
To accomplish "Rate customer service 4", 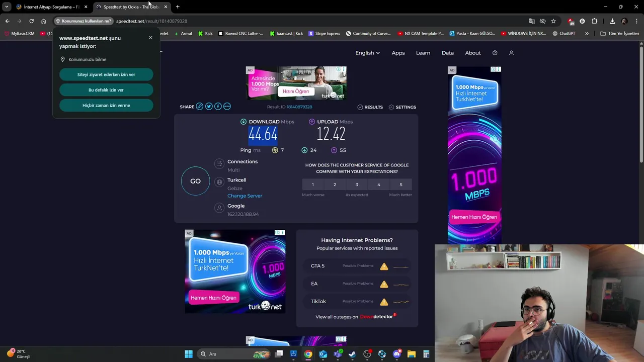I will point(379,185).
